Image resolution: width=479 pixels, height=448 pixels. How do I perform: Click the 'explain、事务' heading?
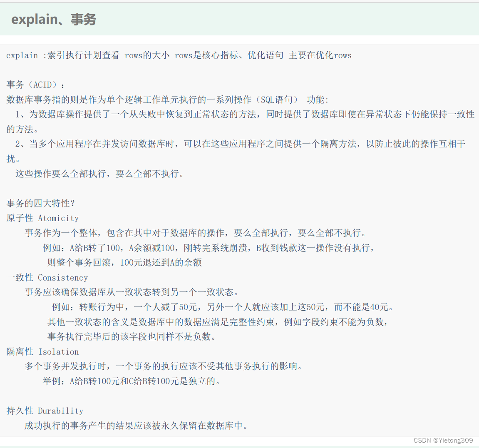click(x=54, y=19)
